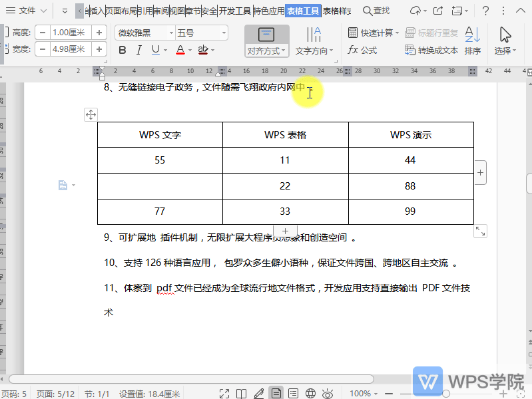The width and height of the screenshot is (532, 399).
Task: Click the table move handle icon
Action: [91, 115]
